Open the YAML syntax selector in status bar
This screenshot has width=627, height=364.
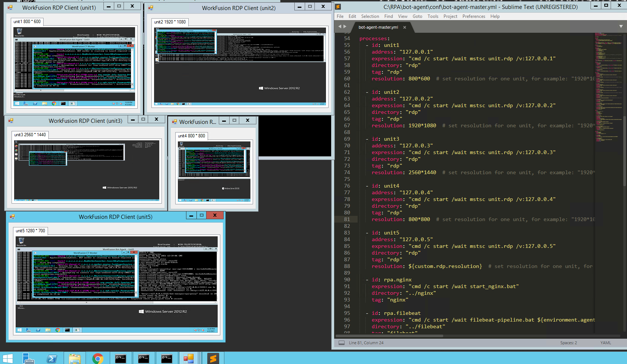[x=605, y=343]
